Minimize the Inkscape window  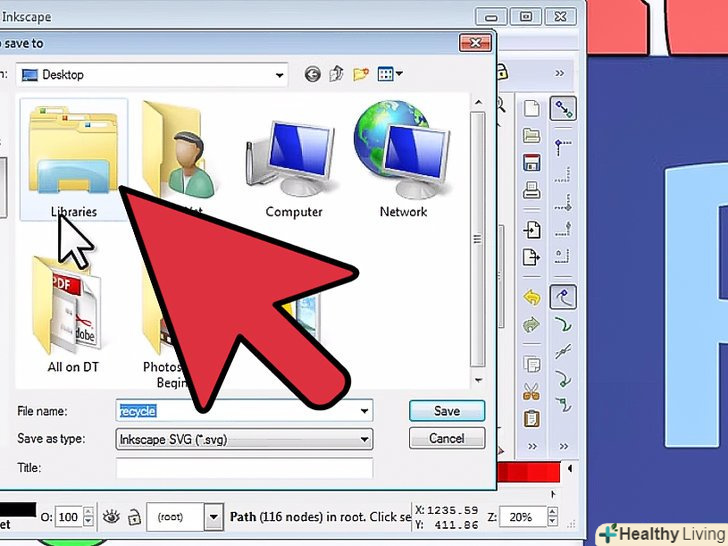click(492, 17)
